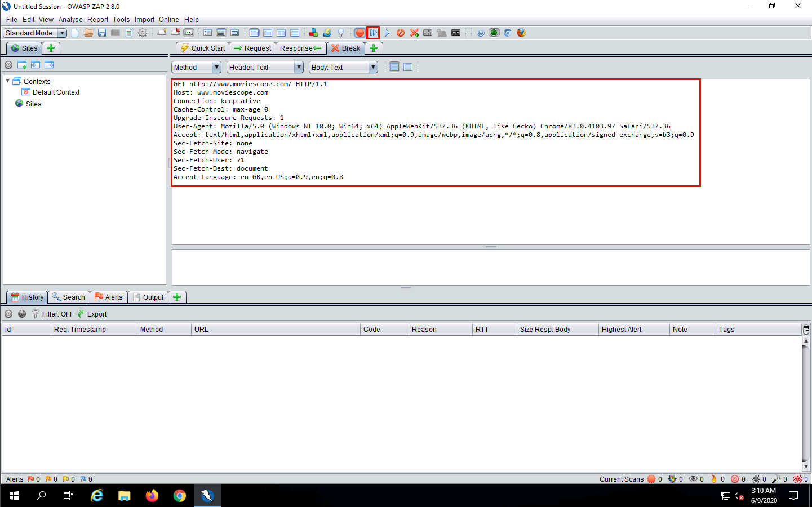Click the show all tabs icon with pin

pyautogui.click(x=162, y=33)
